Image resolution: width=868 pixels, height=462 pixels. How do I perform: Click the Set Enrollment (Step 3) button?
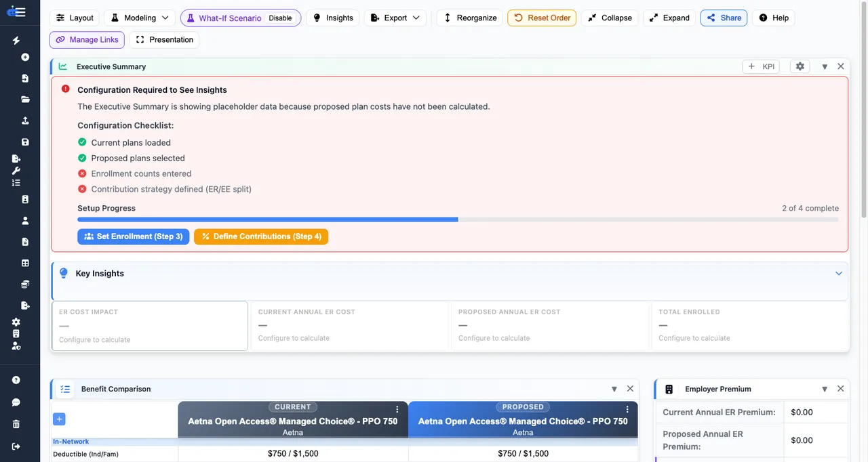pyautogui.click(x=133, y=236)
